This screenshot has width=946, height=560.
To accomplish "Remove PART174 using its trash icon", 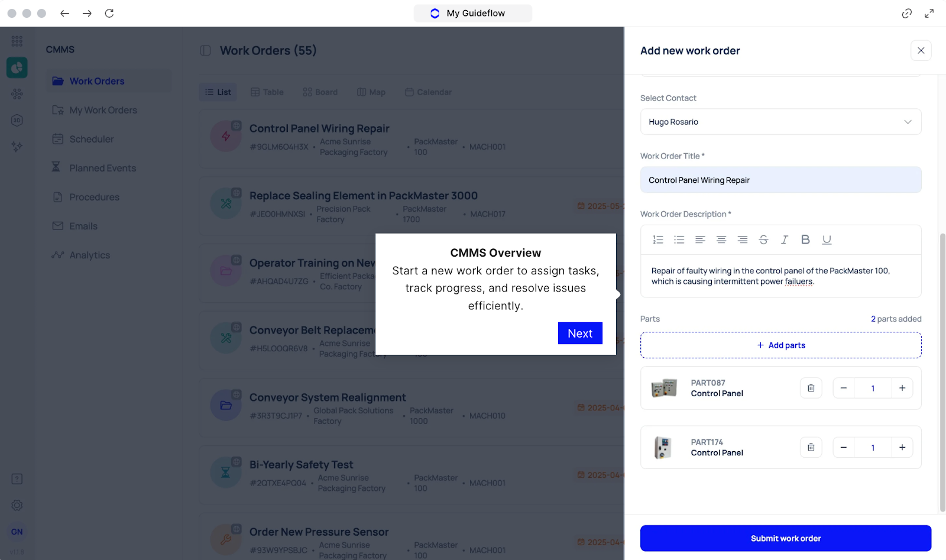I will (811, 447).
